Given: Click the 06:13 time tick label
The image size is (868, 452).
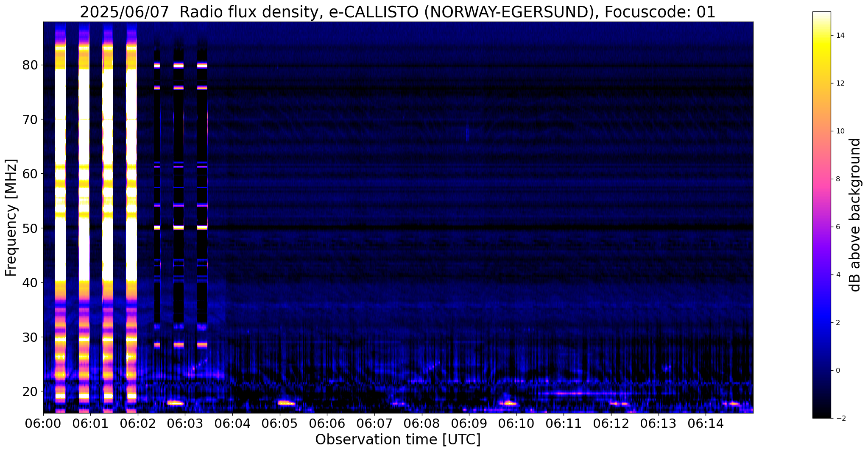Looking at the screenshot, I should tap(659, 424).
